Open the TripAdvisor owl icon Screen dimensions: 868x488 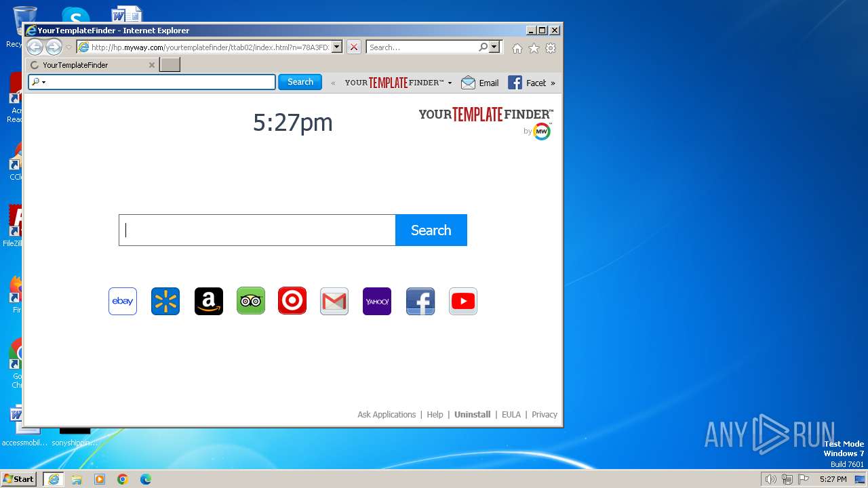pos(251,301)
